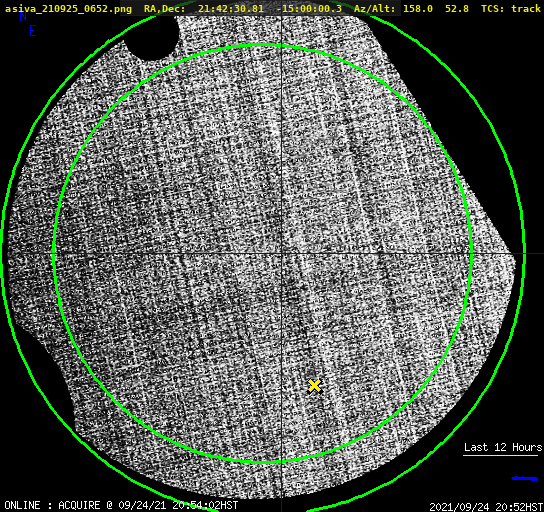Click the inner green elevation circle at its top
This screenshot has width=544, height=512.
click(263, 45)
